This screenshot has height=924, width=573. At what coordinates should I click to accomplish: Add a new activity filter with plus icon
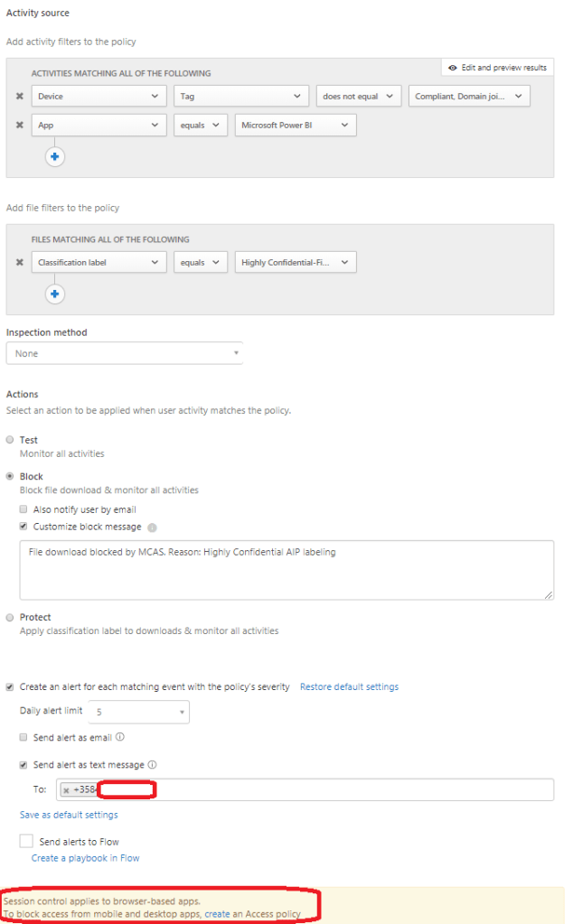pos(55,156)
